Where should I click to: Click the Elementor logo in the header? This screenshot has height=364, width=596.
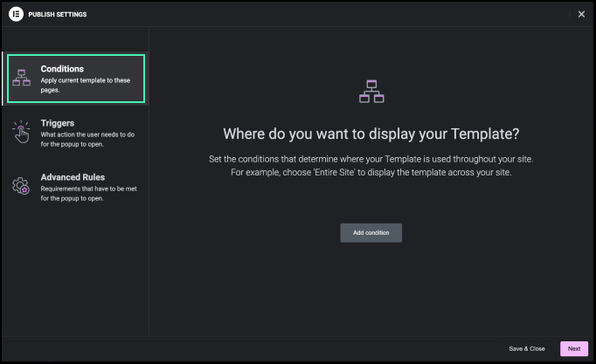[x=15, y=14]
